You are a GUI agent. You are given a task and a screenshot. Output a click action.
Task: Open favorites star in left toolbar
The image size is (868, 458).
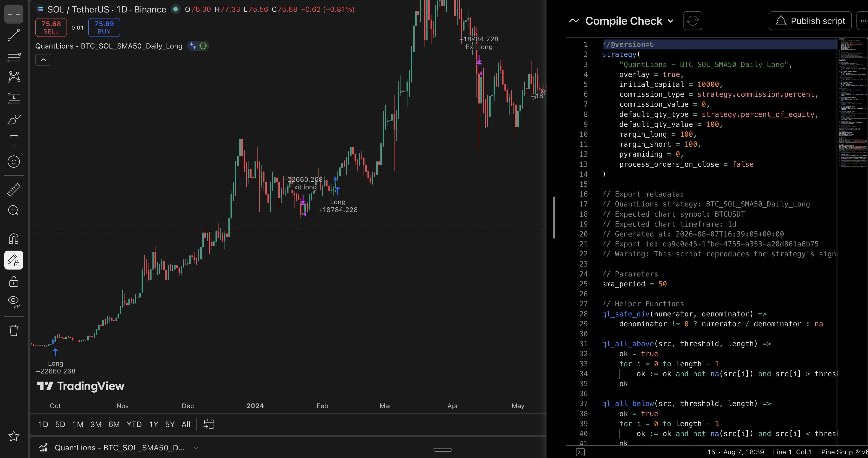pyautogui.click(x=14, y=436)
